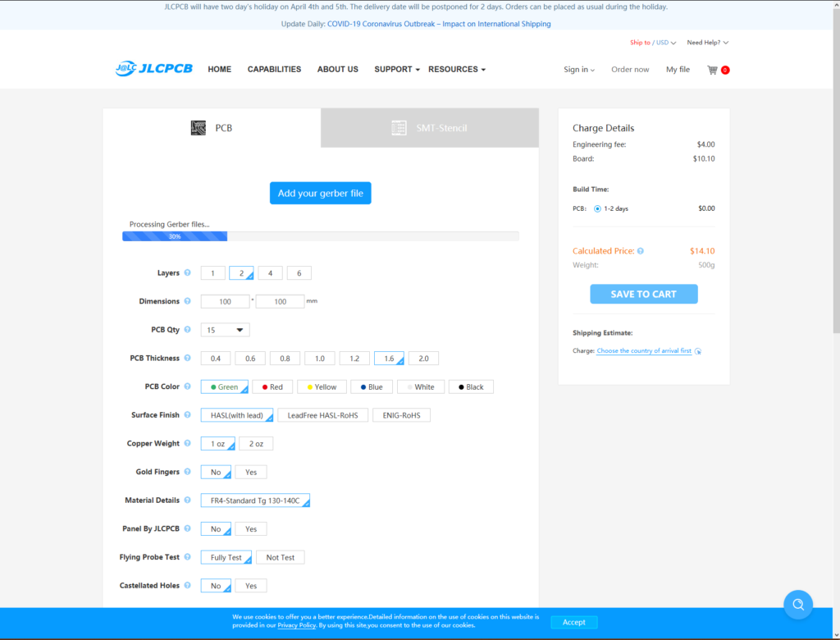Select 6 layers option
Screen dimensions: 840x640
pyautogui.click(x=299, y=273)
